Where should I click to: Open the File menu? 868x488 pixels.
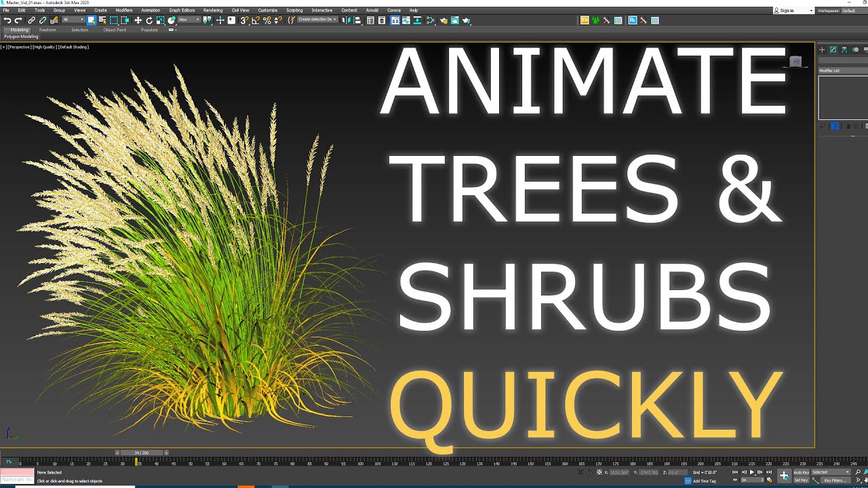(x=6, y=11)
